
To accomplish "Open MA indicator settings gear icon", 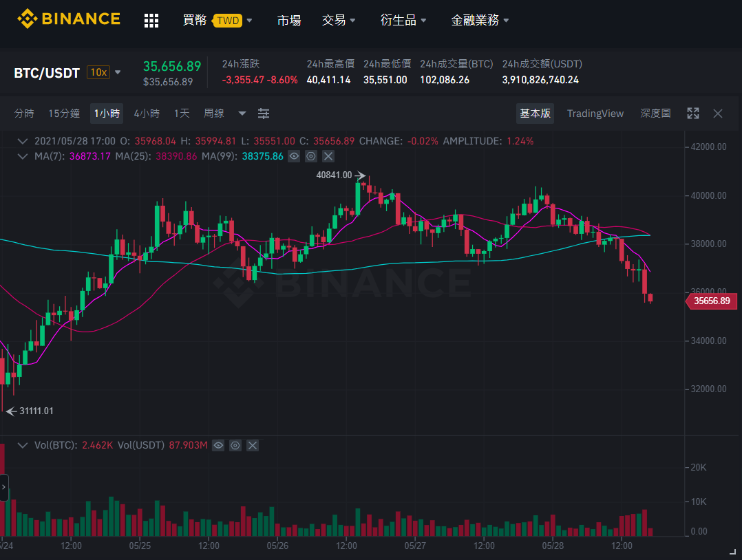I will pos(311,156).
